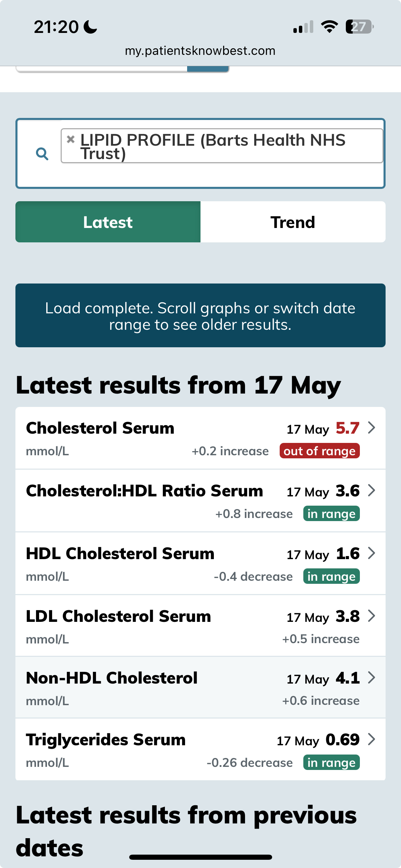
Task: Tap the moon focus mode icon
Action: coord(90,27)
